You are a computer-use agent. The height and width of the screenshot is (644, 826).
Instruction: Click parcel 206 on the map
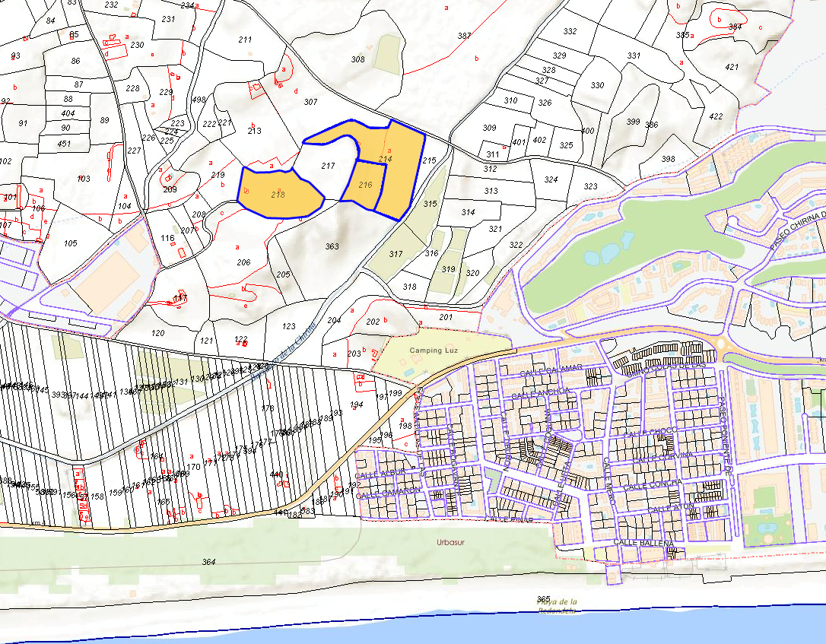pos(243,262)
